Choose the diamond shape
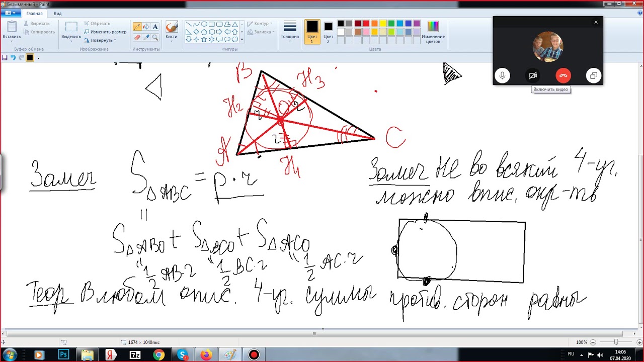The height and width of the screenshot is (362, 644). pos(196,32)
